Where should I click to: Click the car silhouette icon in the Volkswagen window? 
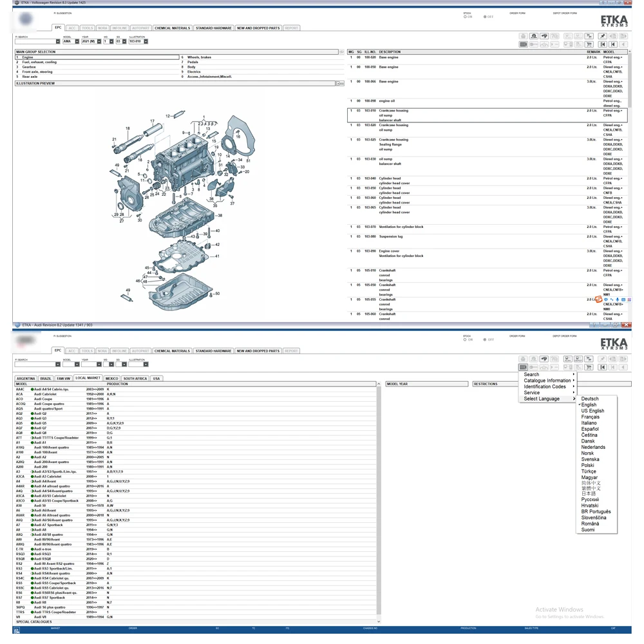point(544,36)
